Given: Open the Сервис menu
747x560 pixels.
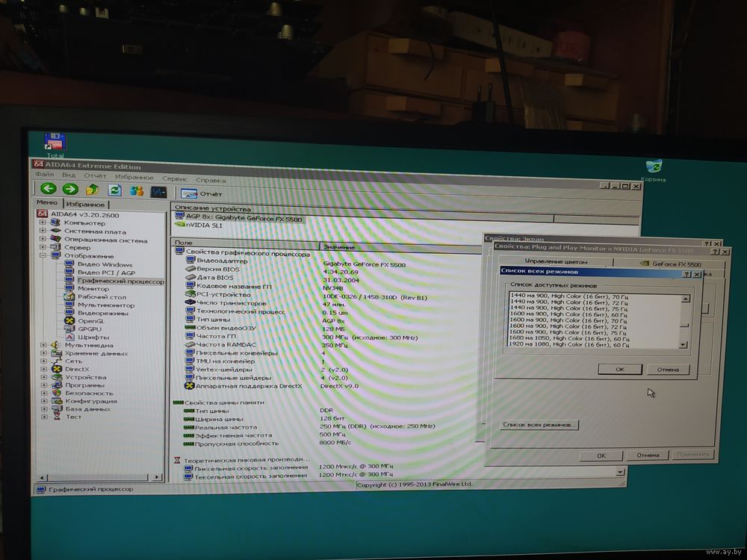Looking at the screenshot, I should tap(174, 178).
